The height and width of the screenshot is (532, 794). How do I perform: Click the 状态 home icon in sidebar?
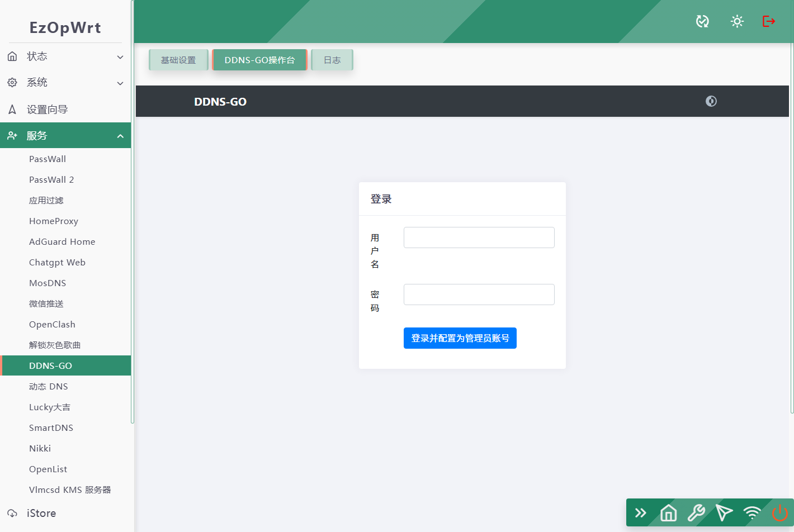click(x=12, y=56)
